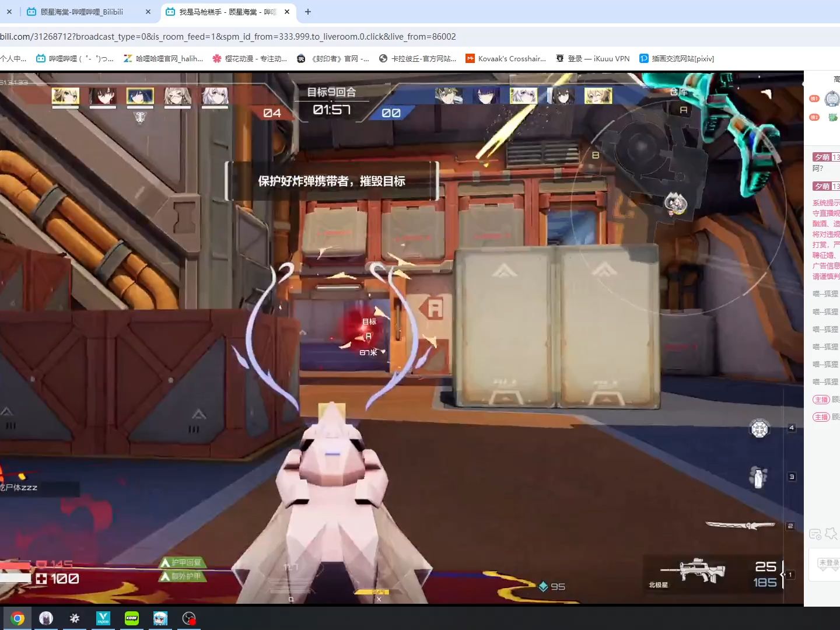The height and width of the screenshot is (630, 840).
Task: Select the 北极星 rifle weapon icon
Action: pos(693,570)
